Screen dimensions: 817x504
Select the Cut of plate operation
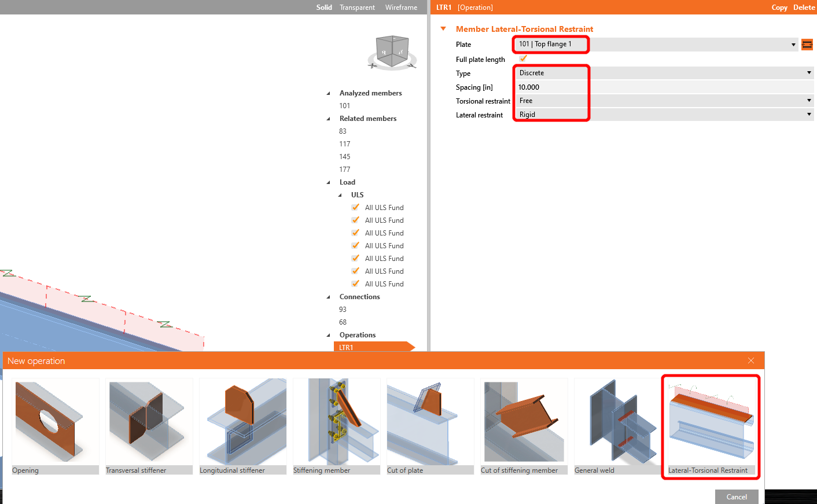coord(430,421)
